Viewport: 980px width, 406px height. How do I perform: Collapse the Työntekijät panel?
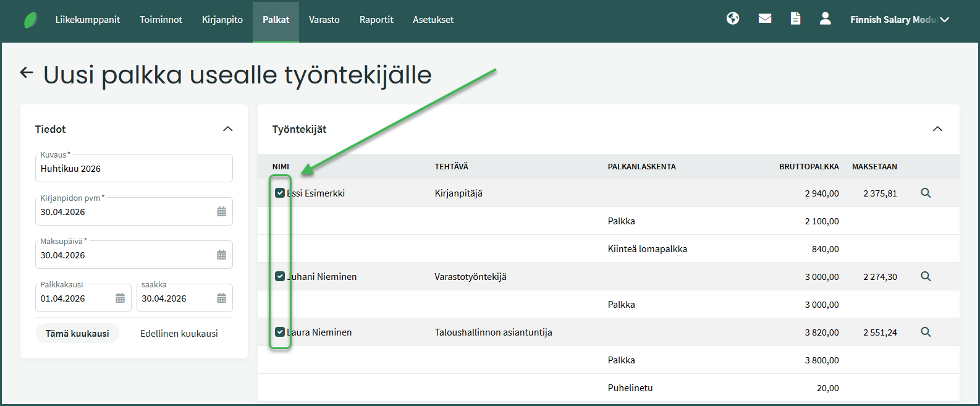coord(937,129)
